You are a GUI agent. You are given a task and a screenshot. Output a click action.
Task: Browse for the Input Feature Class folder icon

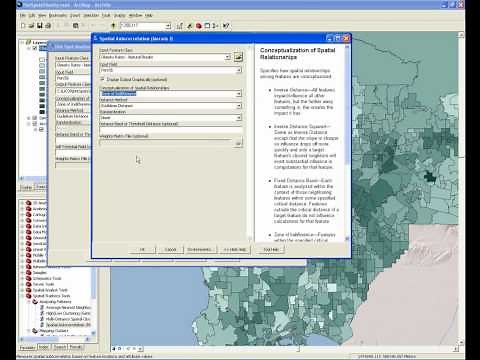(238, 57)
